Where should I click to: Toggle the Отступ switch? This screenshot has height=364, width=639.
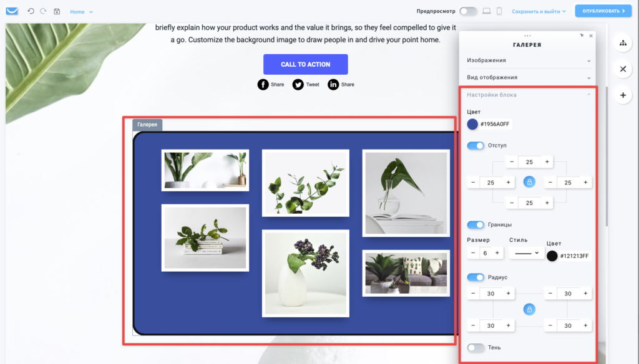tap(475, 145)
